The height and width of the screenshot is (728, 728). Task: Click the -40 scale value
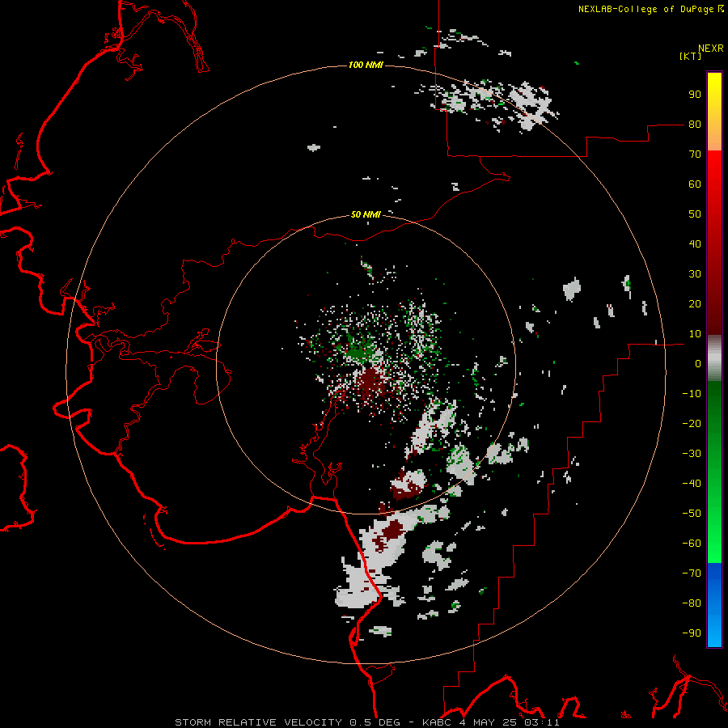[x=692, y=484]
